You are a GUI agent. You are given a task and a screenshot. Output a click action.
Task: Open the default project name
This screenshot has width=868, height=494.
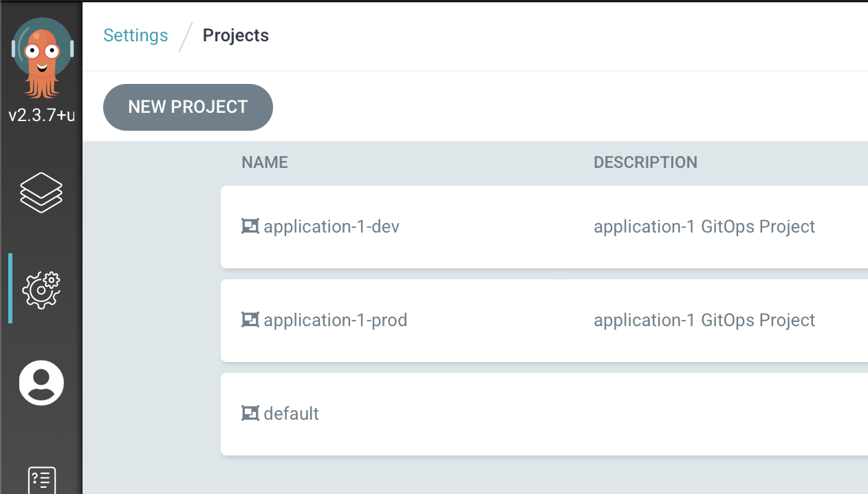point(291,414)
